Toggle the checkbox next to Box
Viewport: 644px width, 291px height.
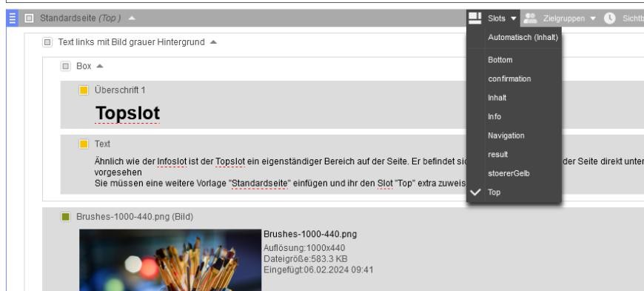point(66,66)
